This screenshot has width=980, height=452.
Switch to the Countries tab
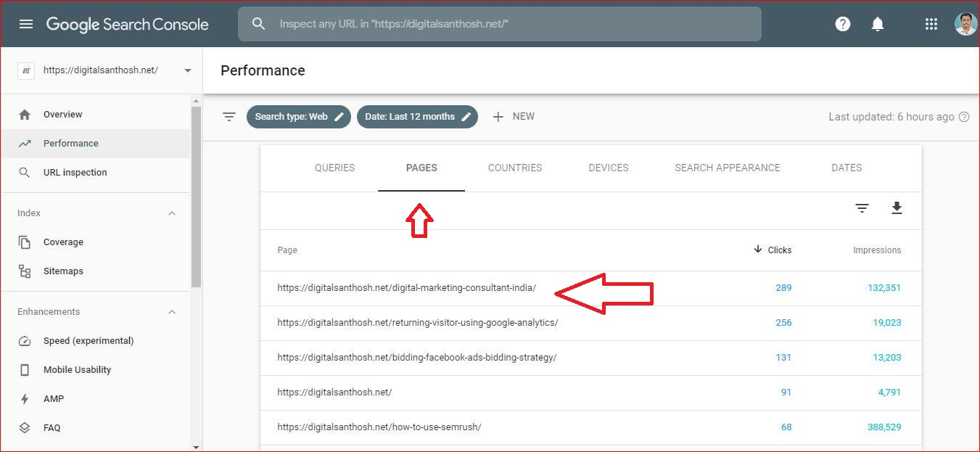pyautogui.click(x=515, y=168)
